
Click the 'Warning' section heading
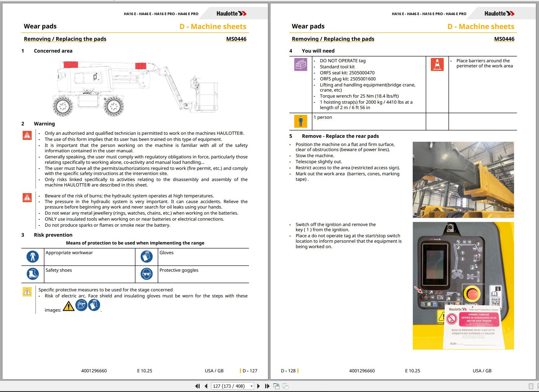44,124
